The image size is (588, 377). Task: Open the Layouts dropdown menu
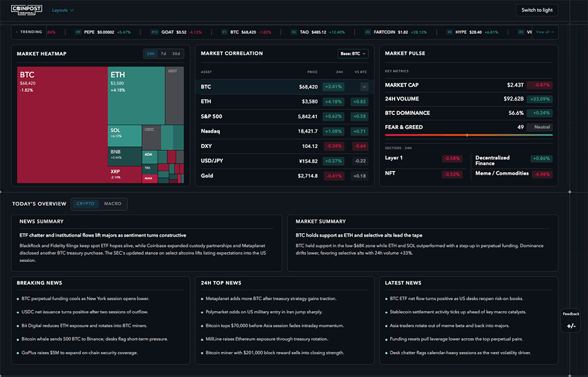pyautogui.click(x=63, y=10)
